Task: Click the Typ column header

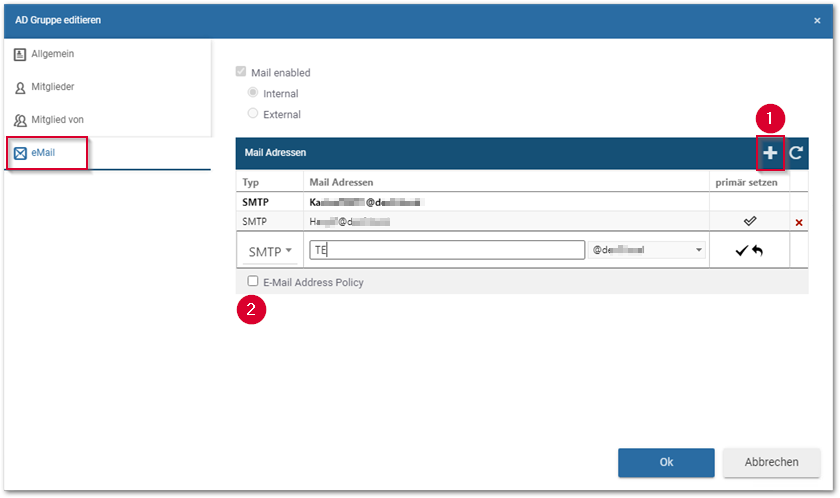Action: [x=250, y=183]
